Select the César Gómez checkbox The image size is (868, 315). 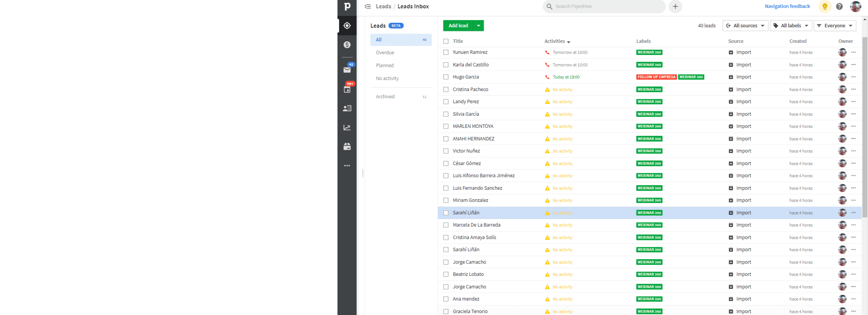click(446, 164)
